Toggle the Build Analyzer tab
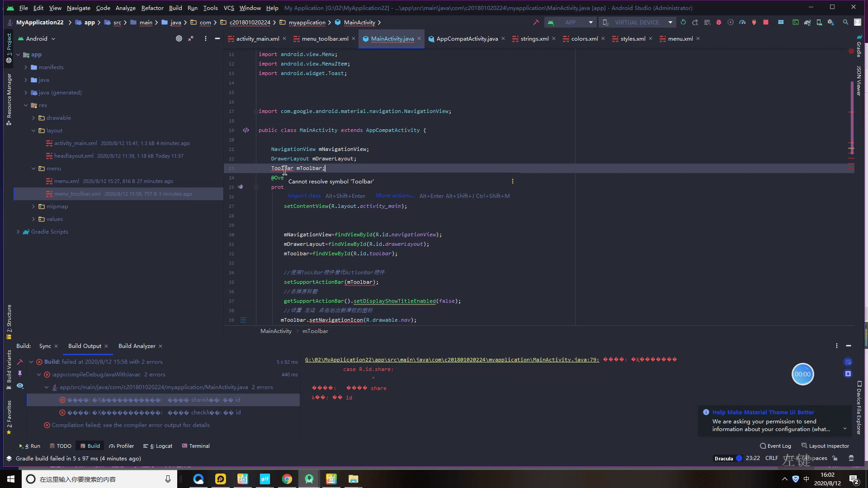 click(x=137, y=346)
